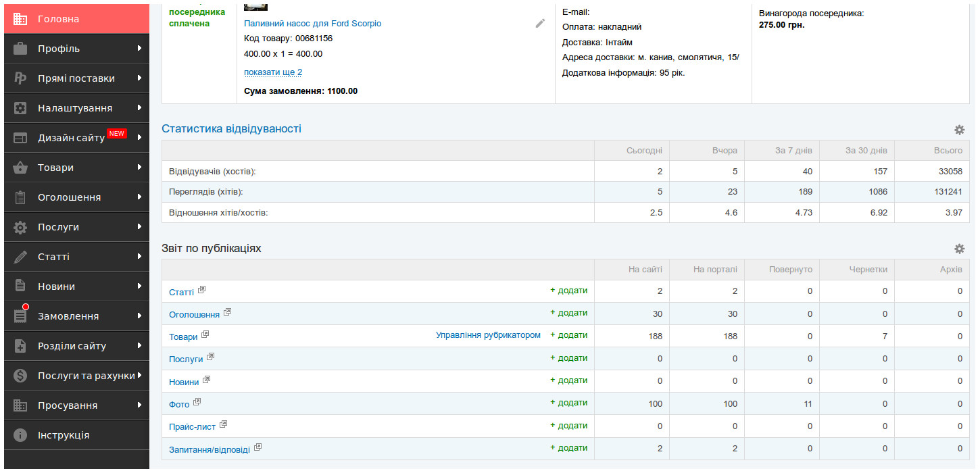Click the Статті pencil icon
This screenshot has height=473, width=980.
[x=20, y=257]
